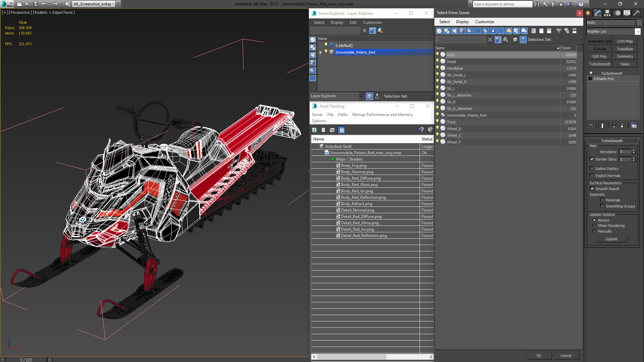The image size is (644, 362).
Task: Click OK button in Select From Scene
Action: (539, 356)
